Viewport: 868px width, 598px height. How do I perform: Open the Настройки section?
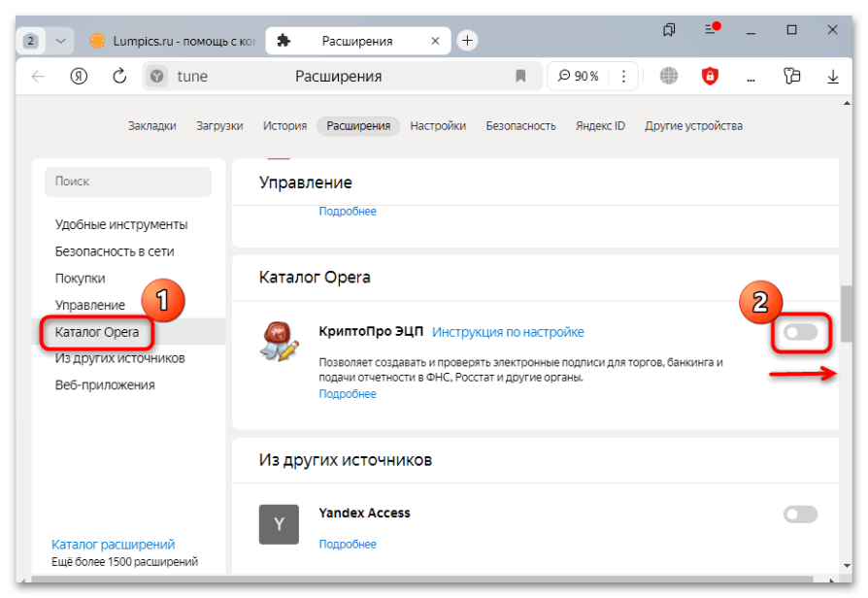[438, 125]
